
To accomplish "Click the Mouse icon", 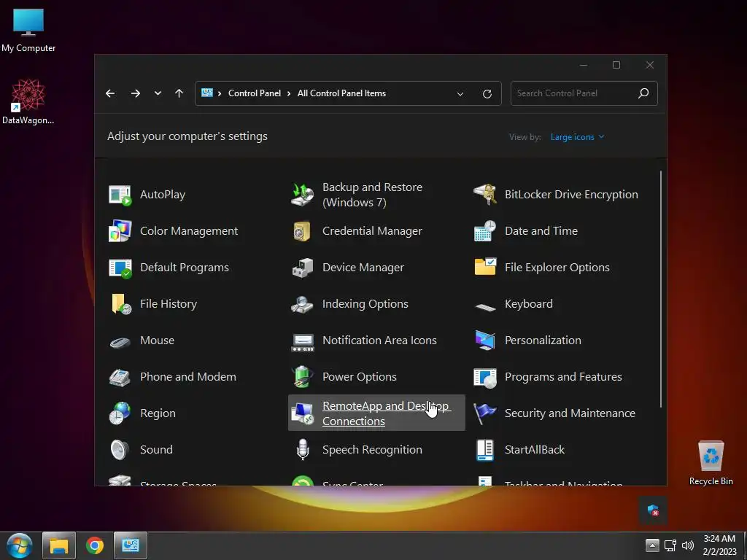I will click(120, 342).
